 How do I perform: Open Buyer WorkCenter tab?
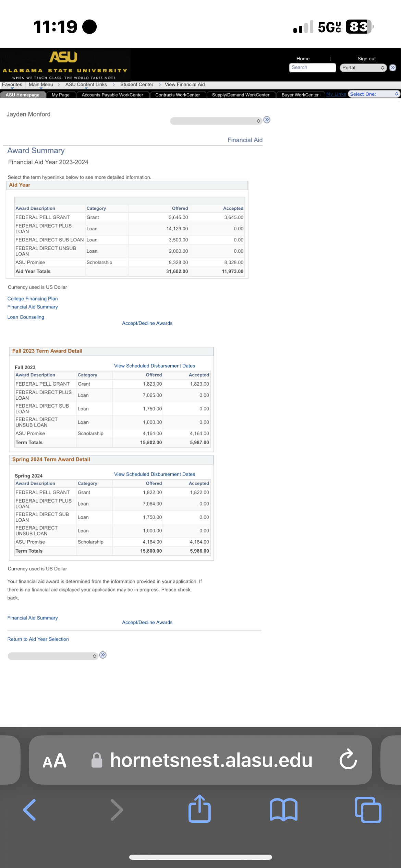tap(300, 95)
